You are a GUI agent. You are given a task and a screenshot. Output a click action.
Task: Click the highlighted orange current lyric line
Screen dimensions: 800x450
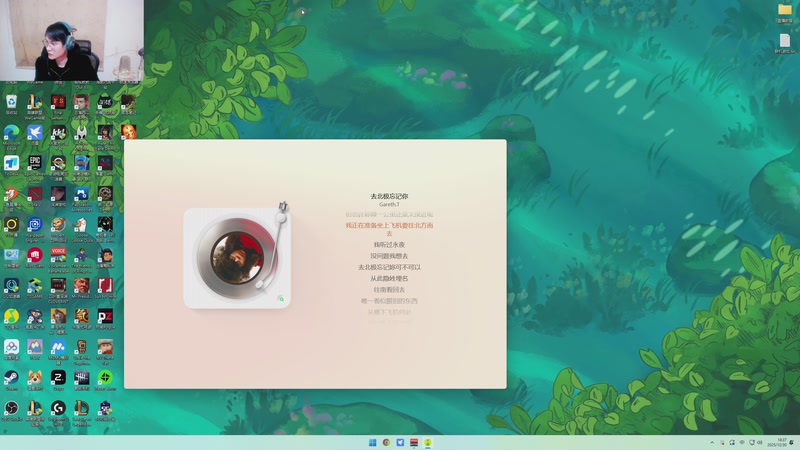point(389,229)
